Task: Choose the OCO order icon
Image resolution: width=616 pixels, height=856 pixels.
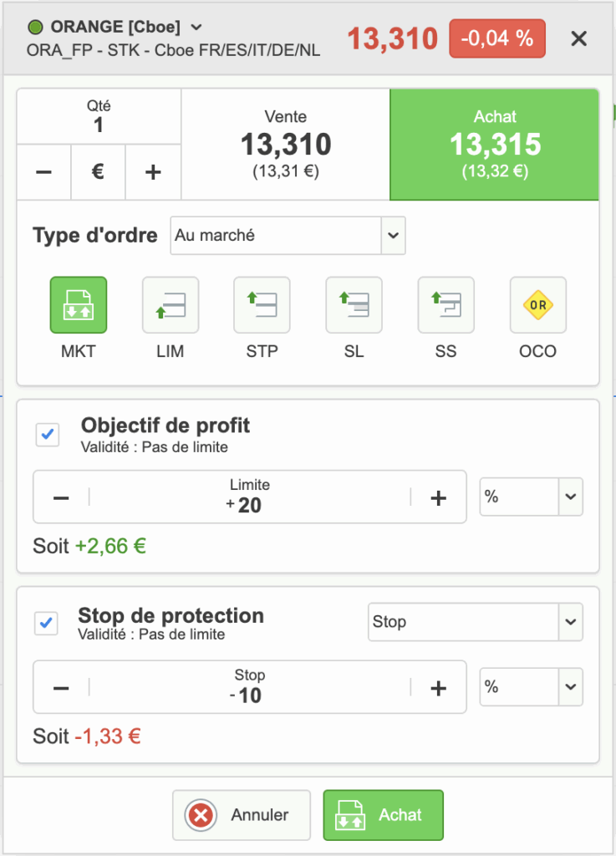Action: (x=537, y=306)
